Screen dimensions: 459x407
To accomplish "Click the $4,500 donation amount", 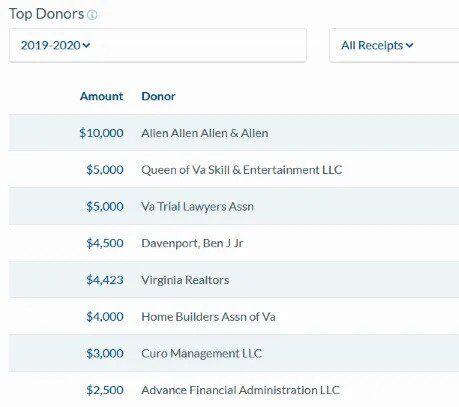I will point(105,243).
